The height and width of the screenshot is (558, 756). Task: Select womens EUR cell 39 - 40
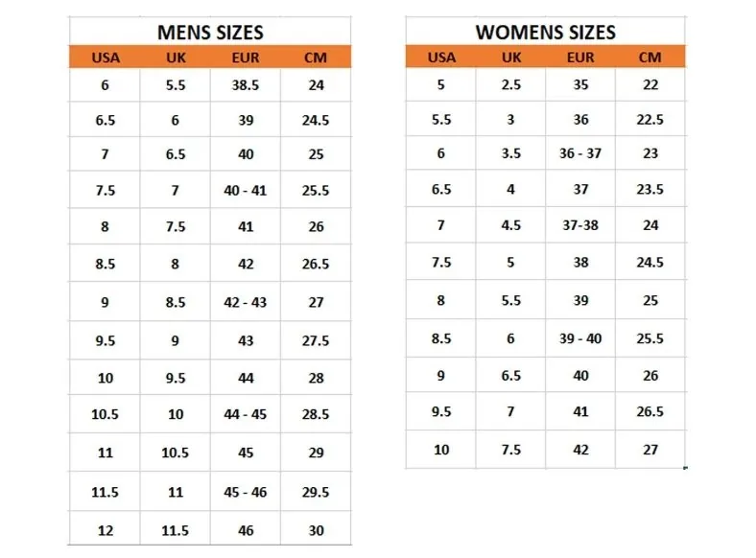pos(580,338)
